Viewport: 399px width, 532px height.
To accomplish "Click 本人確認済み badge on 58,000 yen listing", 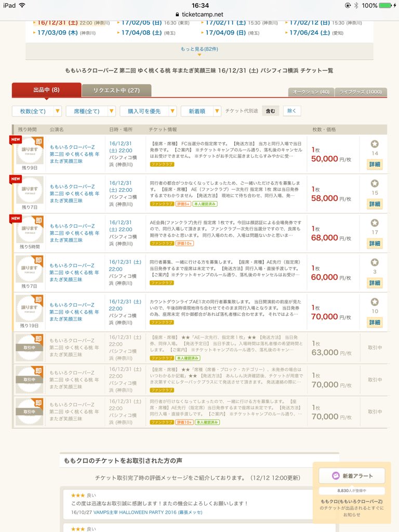I will (x=205, y=204).
